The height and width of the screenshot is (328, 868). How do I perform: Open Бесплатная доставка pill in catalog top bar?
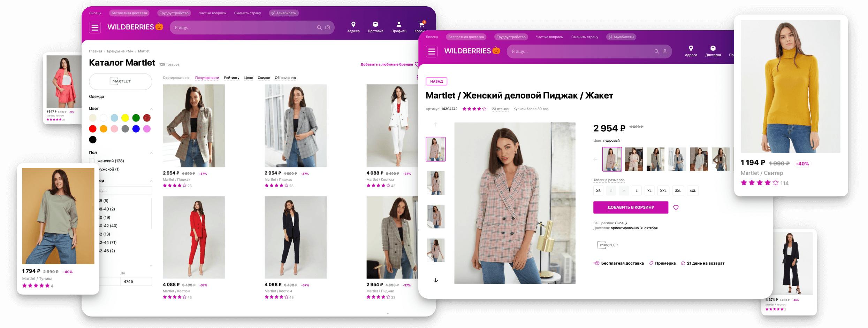[129, 13]
